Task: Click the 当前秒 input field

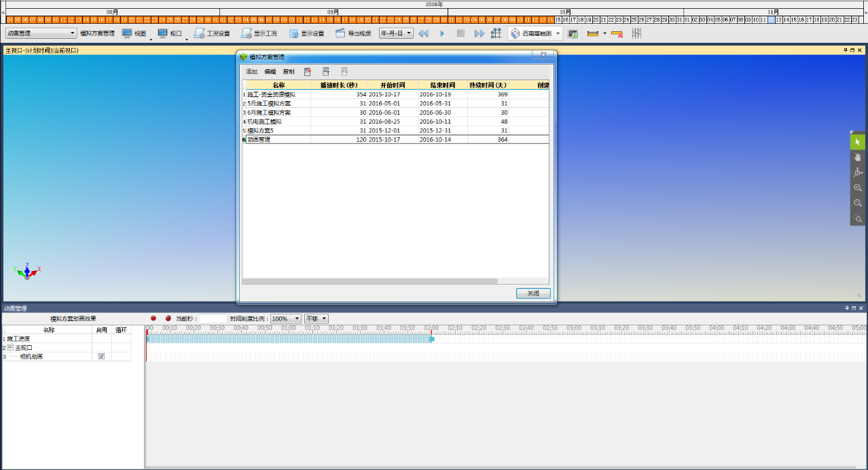Action: pos(213,318)
